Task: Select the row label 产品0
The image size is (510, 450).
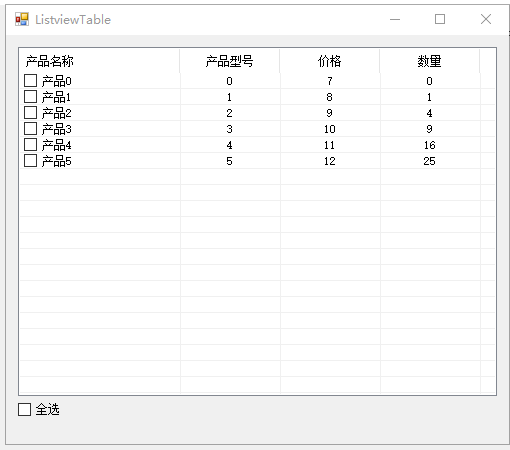Action: click(56, 81)
